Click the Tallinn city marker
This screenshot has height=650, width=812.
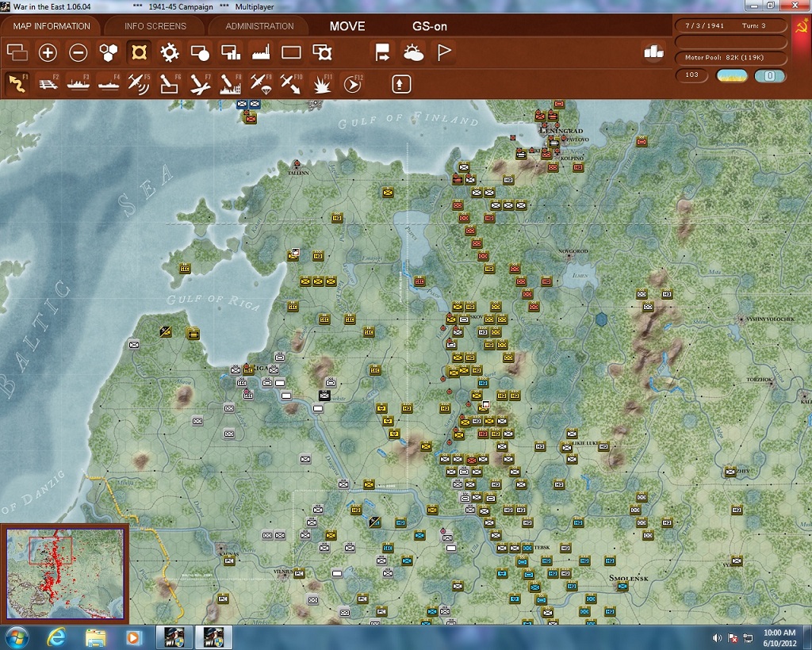[297, 166]
